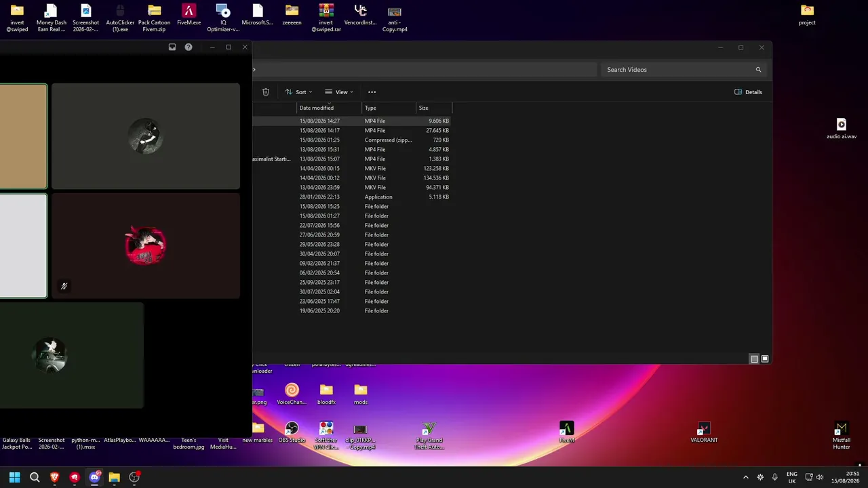This screenshot has height=488, width=868.
Task: Select the clip_01KKP Copy.mp4 desktop file
Action: pyautogui.click(x=361, y=435)
